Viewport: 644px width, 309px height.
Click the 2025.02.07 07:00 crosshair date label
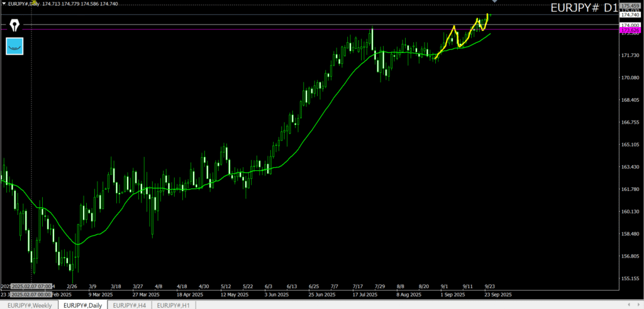(x=31, y=286)
